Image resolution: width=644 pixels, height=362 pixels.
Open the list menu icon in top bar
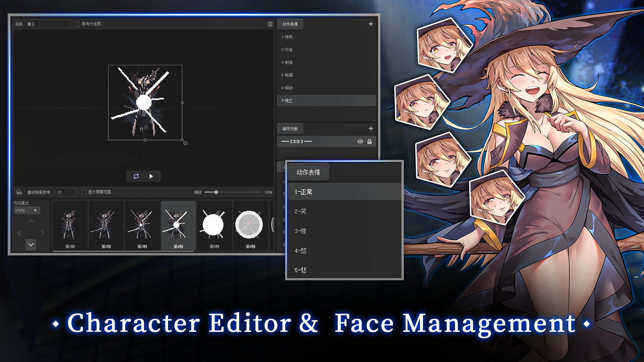coord(270,24)
